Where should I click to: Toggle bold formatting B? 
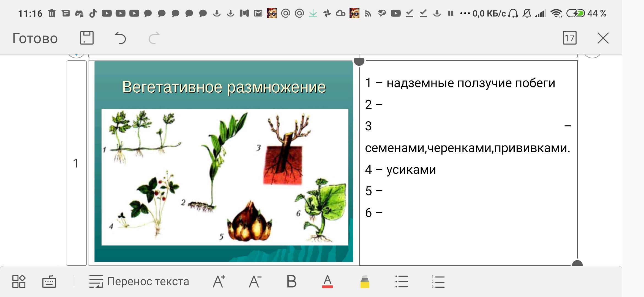coord(291,281)
